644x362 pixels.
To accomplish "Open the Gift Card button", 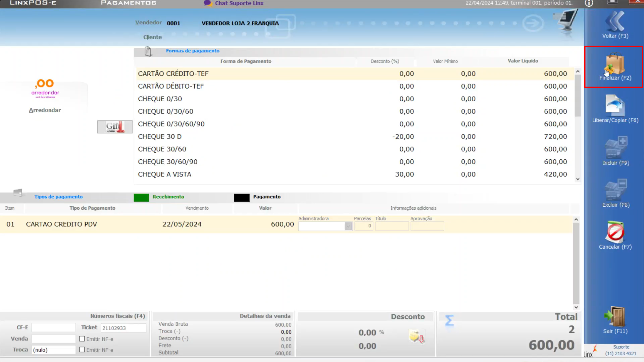I will [115, 127].
